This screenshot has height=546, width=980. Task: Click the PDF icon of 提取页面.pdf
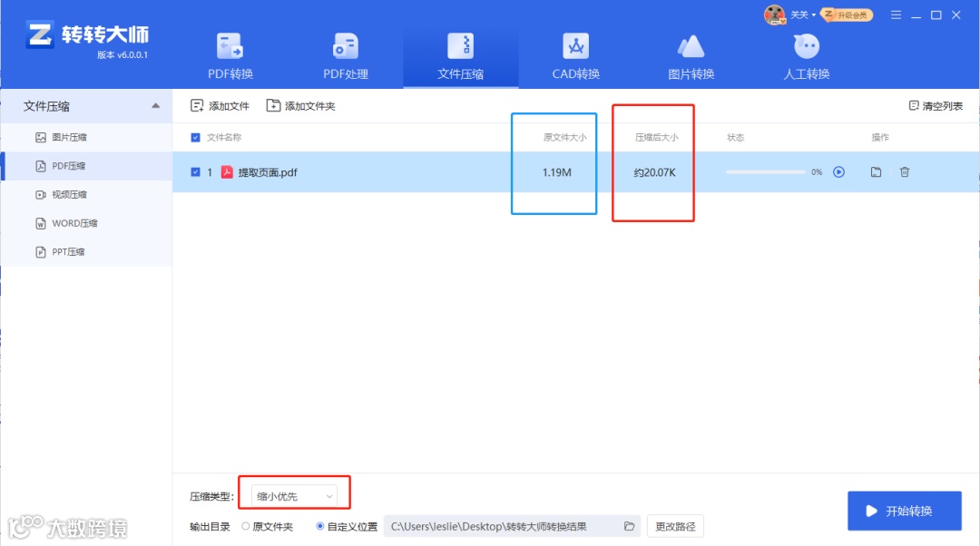tap(227, 171)
